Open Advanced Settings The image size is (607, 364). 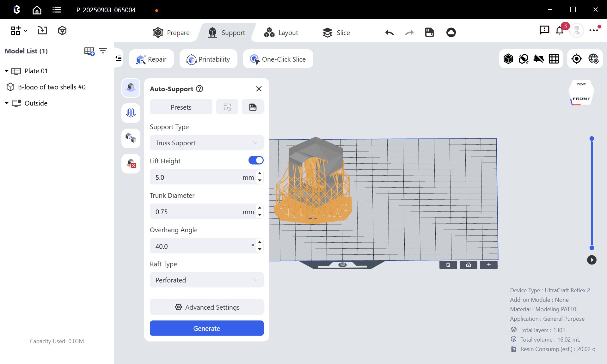[x=206, y=307]
